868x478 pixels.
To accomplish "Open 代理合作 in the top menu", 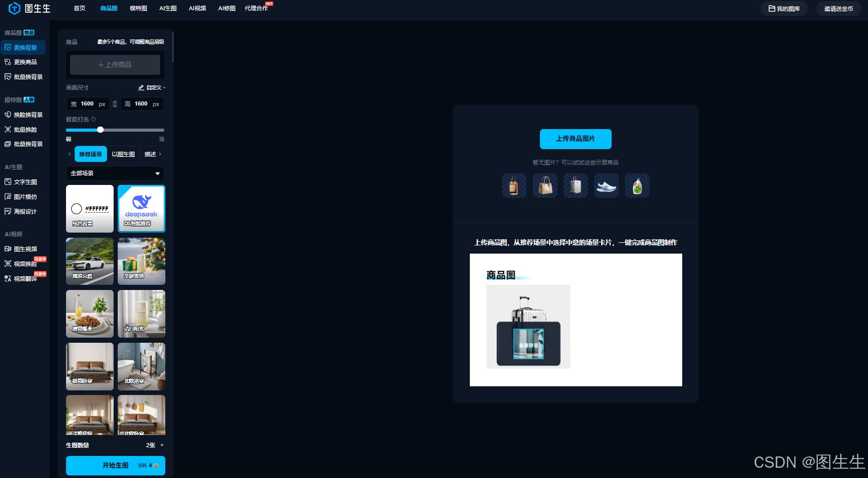I will [x=256, y=8].
